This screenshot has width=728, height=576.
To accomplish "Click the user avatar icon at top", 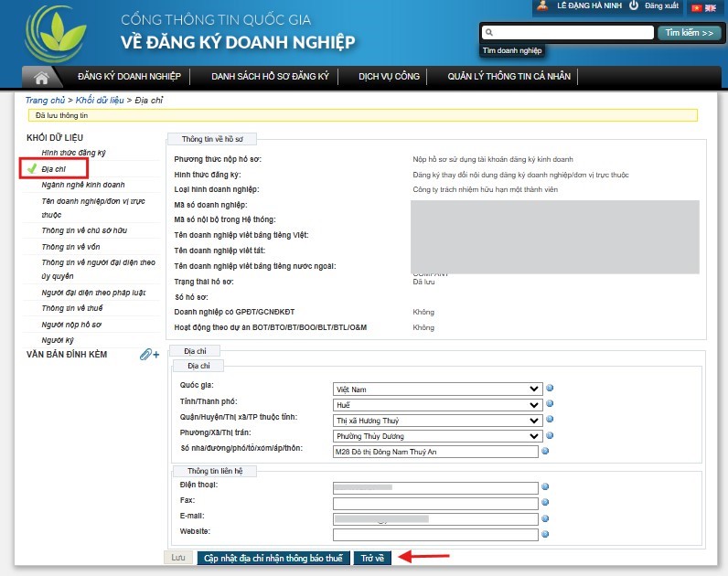I will click(543, 6).
